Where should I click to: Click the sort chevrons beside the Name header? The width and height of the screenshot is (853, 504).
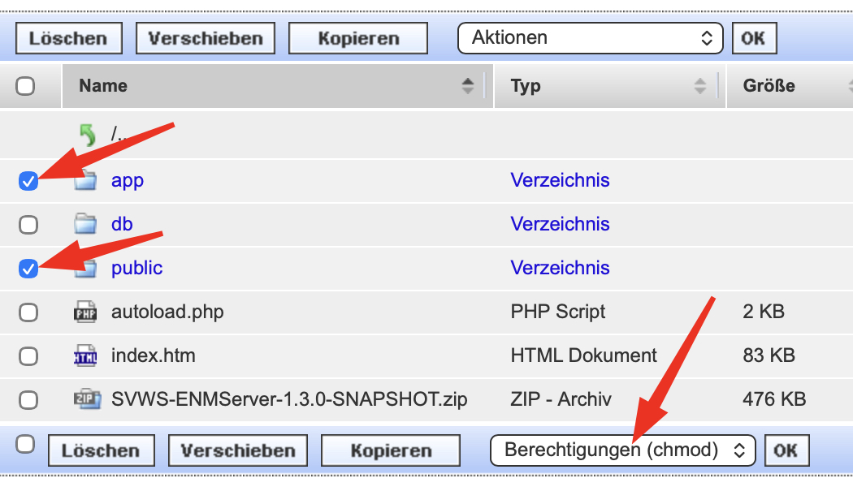click(467, 85)
